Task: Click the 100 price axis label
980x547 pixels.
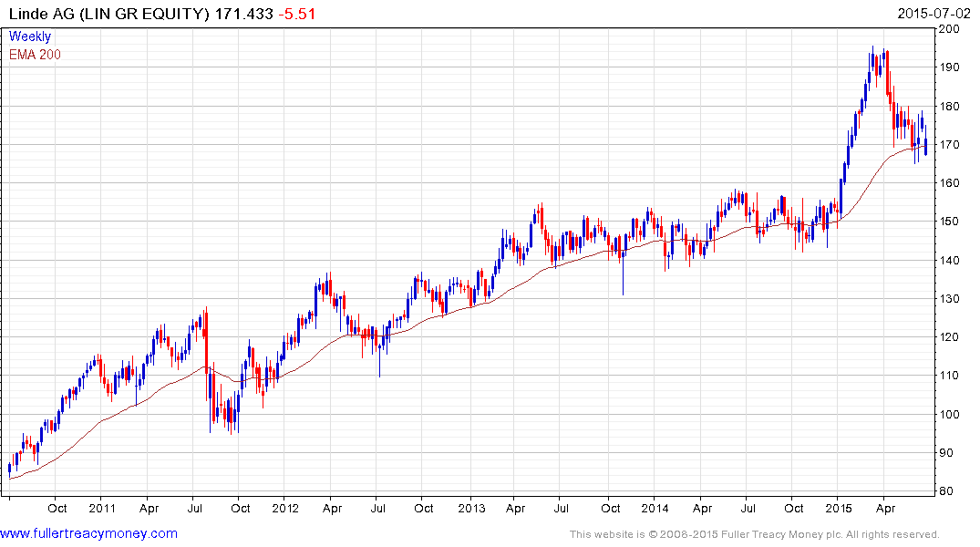Action: point(949,415)
